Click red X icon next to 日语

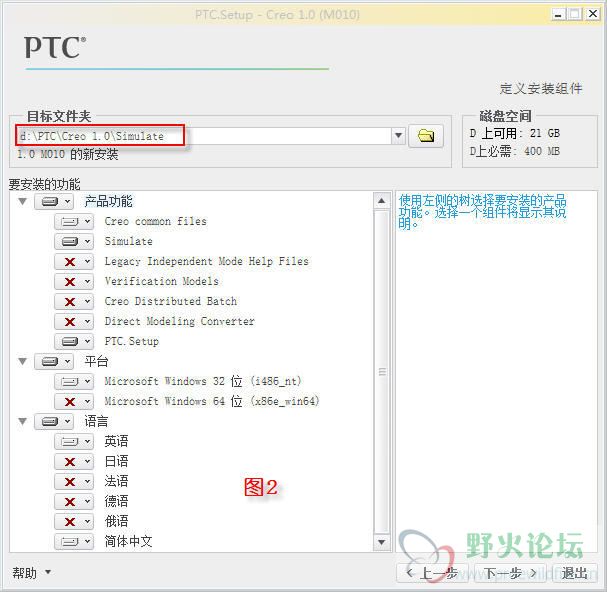point(70,462)
